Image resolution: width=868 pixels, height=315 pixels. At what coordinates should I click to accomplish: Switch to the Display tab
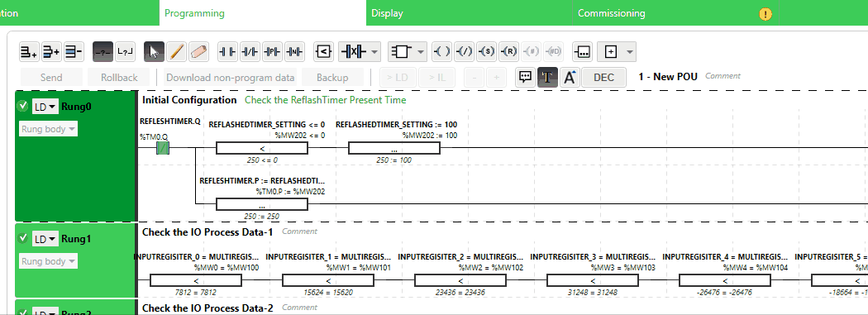(x=469, y=12)
